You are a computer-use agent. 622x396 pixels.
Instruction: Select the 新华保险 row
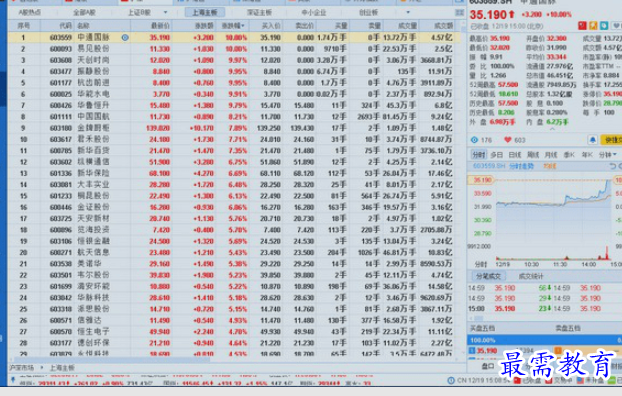pyautogui.click(x=234, y=173)
